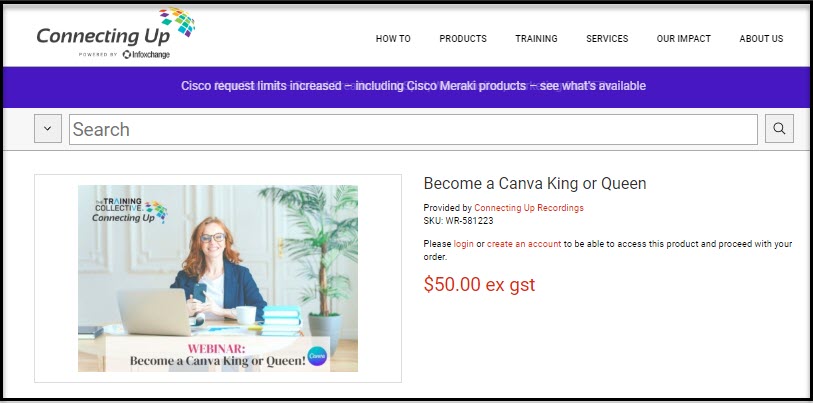This screenshot has width=813, height=403.
Task: Open the ABOUT US menu
Action: [x=761, y=38]
